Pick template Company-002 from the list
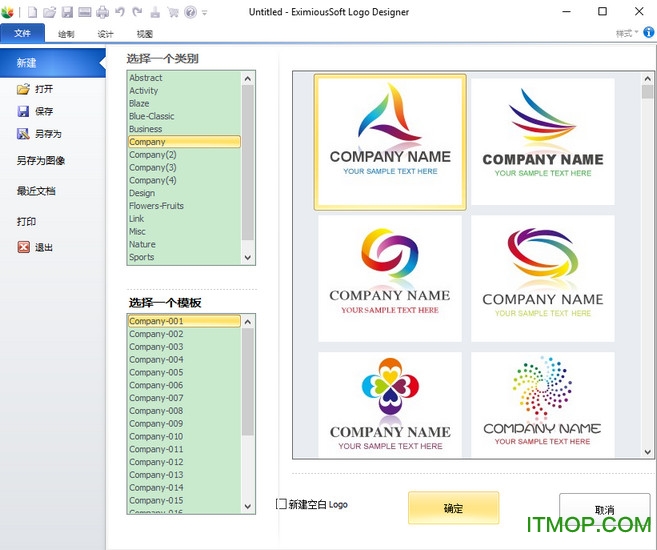The width and height of the screenshot is (657, 550). 184,334
